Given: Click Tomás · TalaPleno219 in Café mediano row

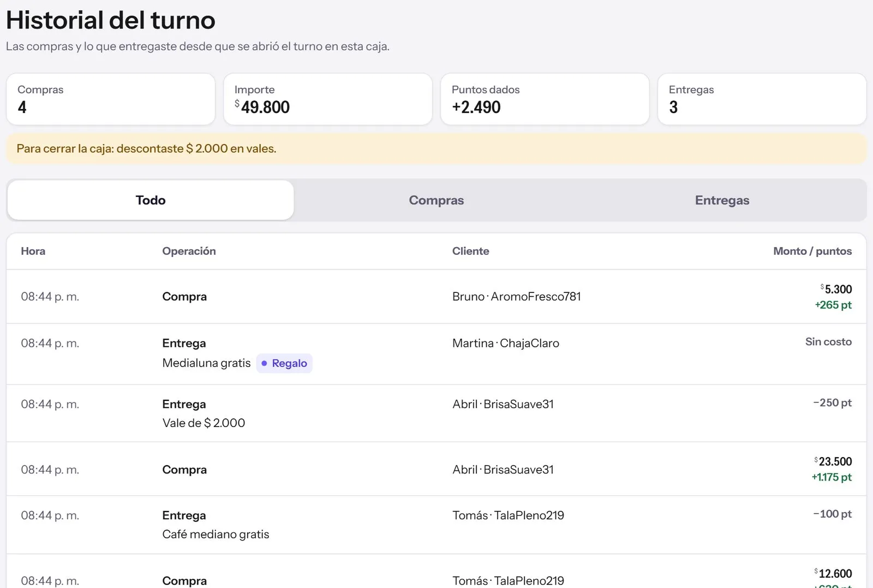Looking at the screenshot, I should (x=509, y=515).
